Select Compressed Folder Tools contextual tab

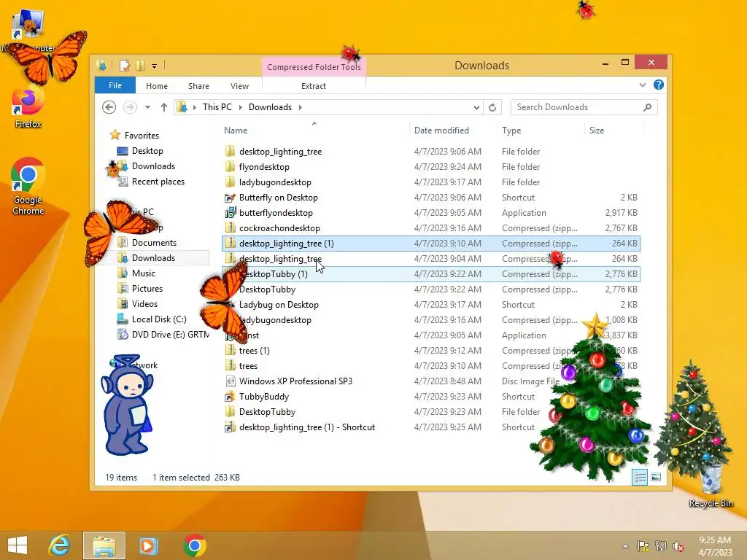tap(314, 67)
